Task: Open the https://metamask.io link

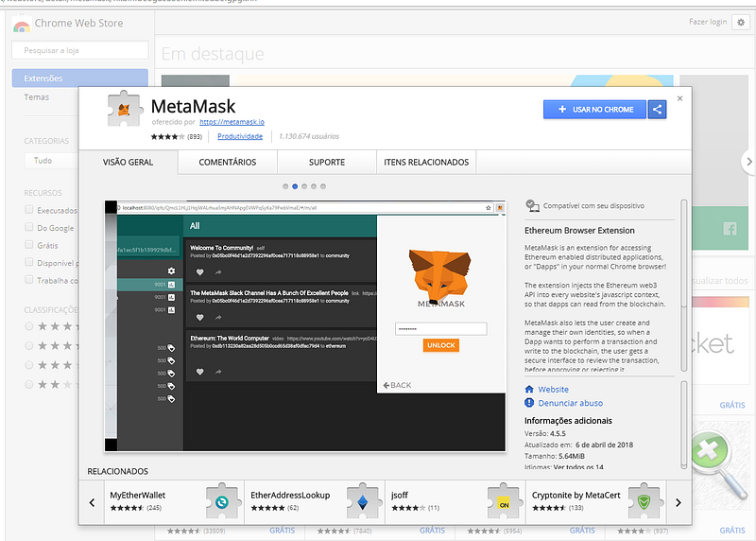Action: click(232, 122)
